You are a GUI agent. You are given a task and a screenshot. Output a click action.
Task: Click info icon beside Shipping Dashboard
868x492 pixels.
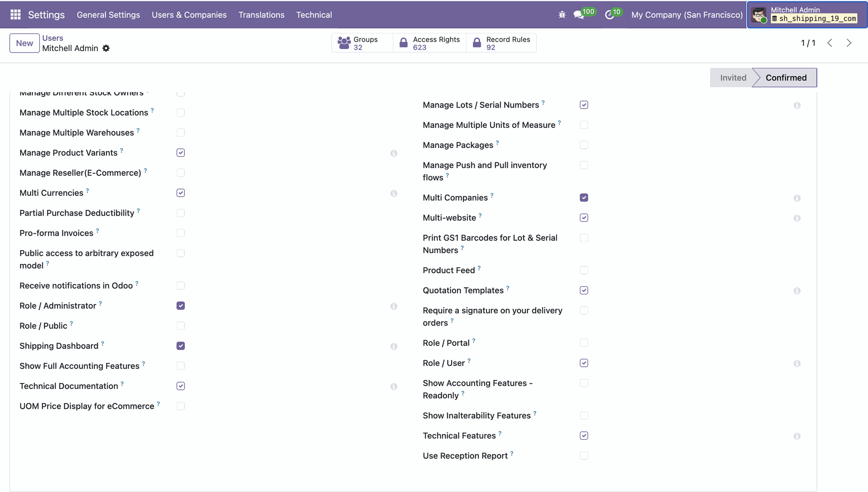pos(394,346)
